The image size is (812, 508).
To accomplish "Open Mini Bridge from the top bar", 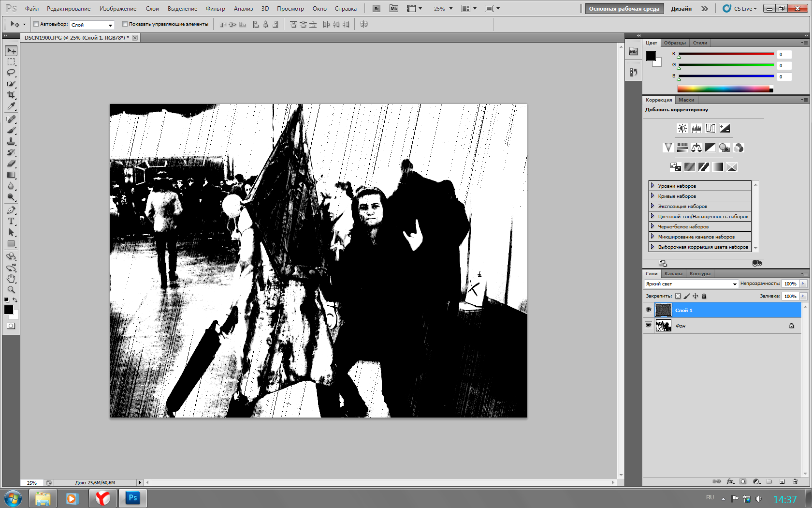I will 394,9.
